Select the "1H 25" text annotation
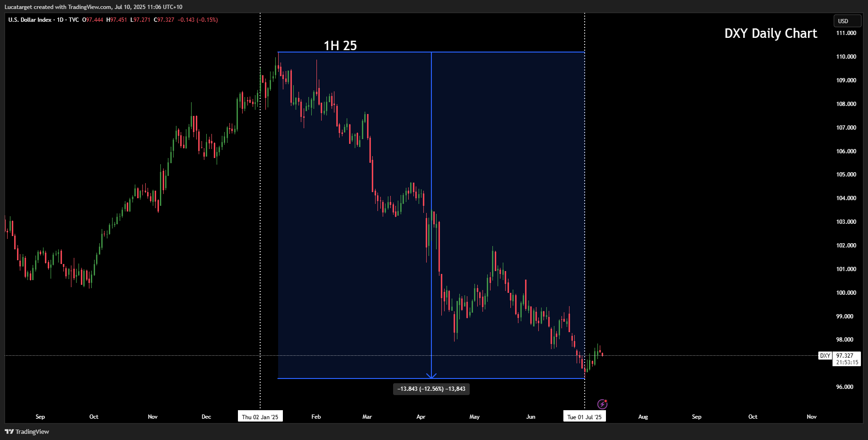 coord(340,45)
